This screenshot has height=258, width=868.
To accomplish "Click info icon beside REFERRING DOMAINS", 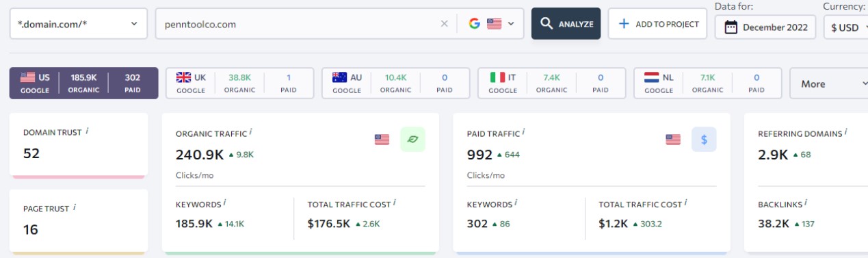I will click(x=845, y=132).
